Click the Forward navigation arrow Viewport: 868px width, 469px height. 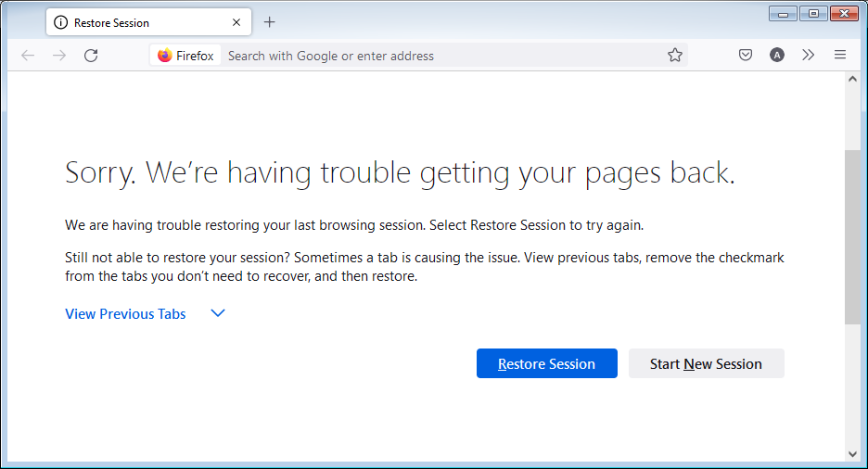pos(59,56)
